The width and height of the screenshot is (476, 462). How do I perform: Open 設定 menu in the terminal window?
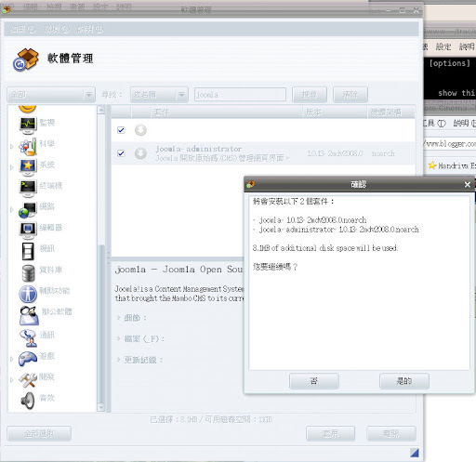pyautogui.click(x=443, y=46)
